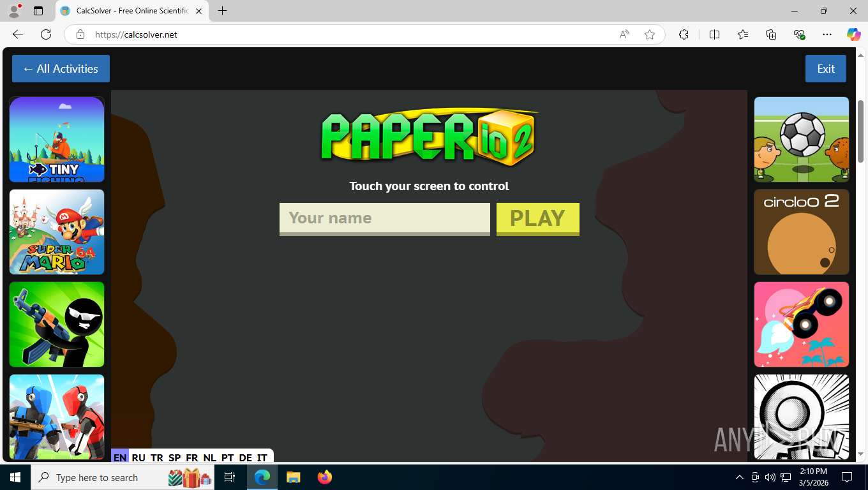Open Tab actions menu icon
Image resolution: width=868 pixels, height=490 pixels.
pyautogui.click(x=38, y=11)
